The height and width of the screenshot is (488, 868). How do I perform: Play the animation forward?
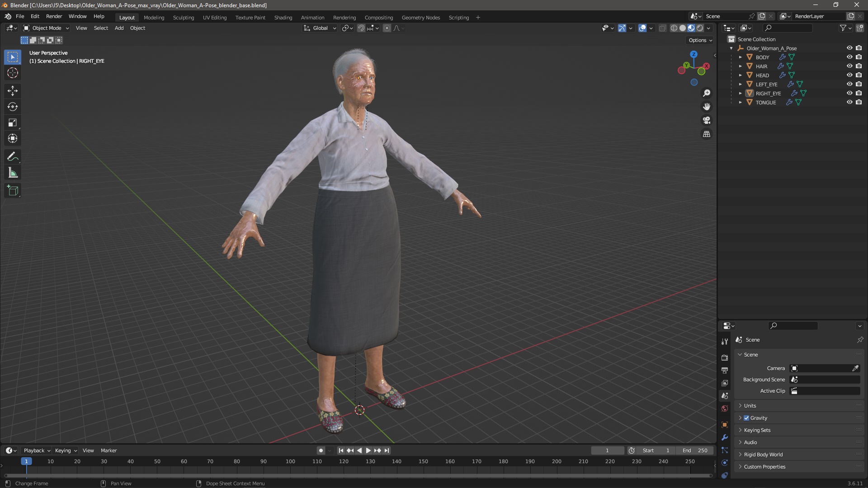[368, 450]
